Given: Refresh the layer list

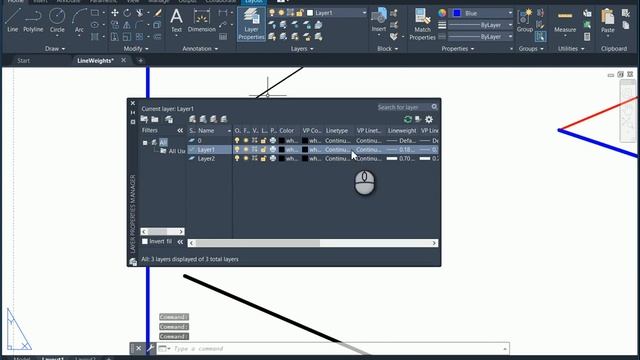Looking at the screenshot, I should 407,119.
